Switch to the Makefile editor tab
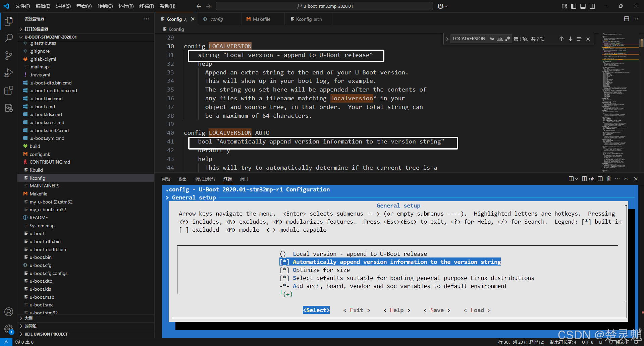This screenshot has width=644, height=346. [263, 19]
